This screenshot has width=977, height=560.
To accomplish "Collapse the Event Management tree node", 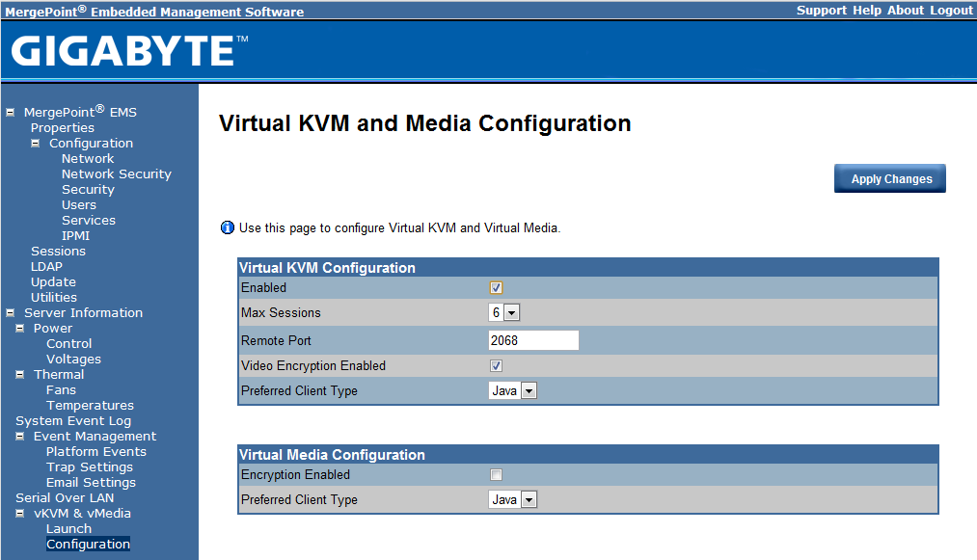I will click(20, 437).
